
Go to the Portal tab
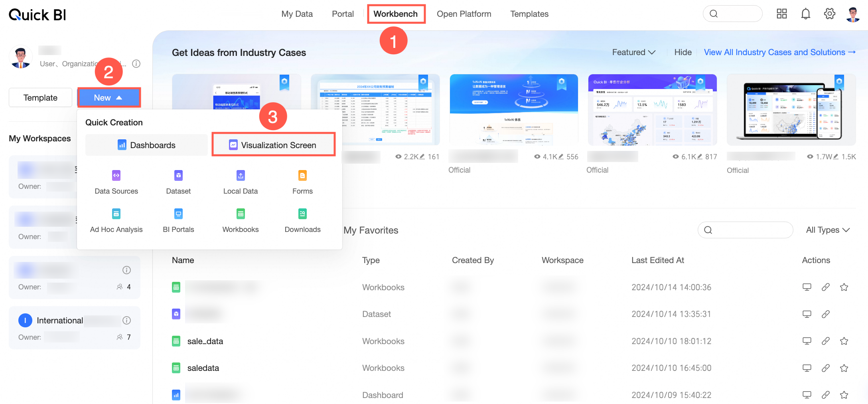343,14
